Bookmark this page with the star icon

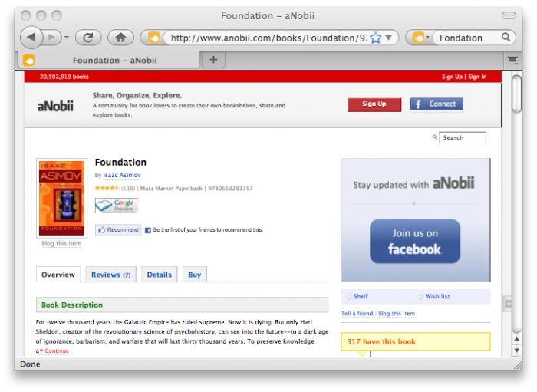376,38
